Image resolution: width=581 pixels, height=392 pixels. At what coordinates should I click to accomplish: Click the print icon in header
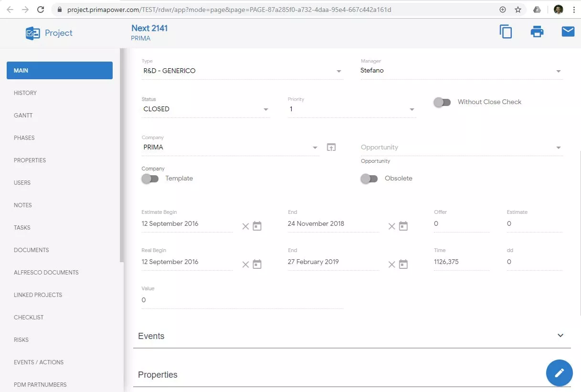(537, 32)
